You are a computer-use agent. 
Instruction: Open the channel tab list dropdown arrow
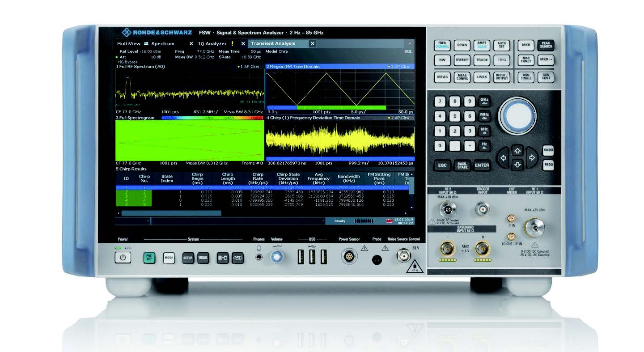(x=410, y=44)
